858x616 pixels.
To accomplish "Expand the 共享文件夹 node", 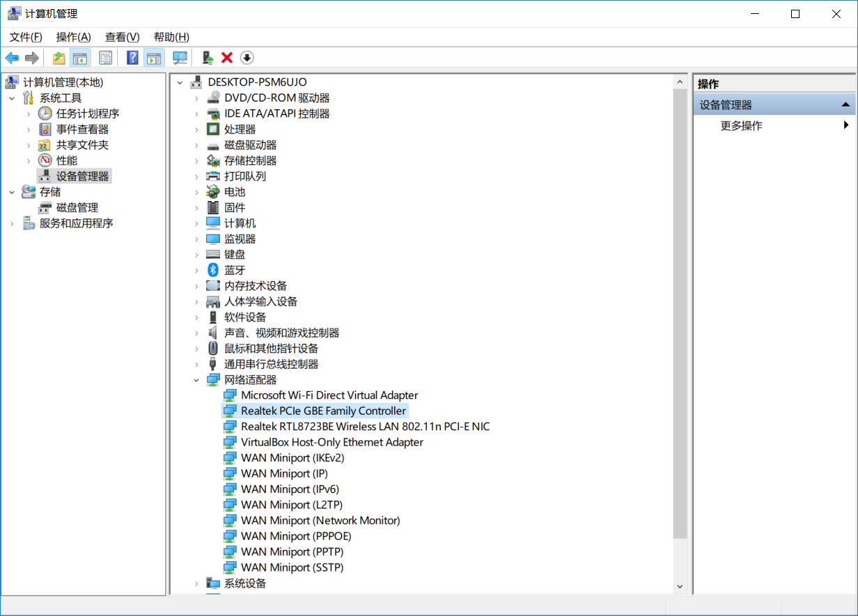I will click(x=29, y=145).
